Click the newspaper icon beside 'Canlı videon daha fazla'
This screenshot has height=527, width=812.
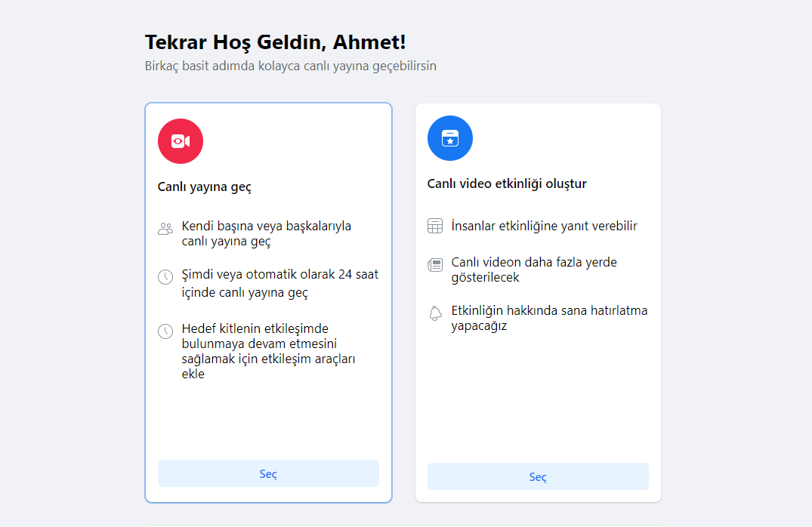point(434,263)
